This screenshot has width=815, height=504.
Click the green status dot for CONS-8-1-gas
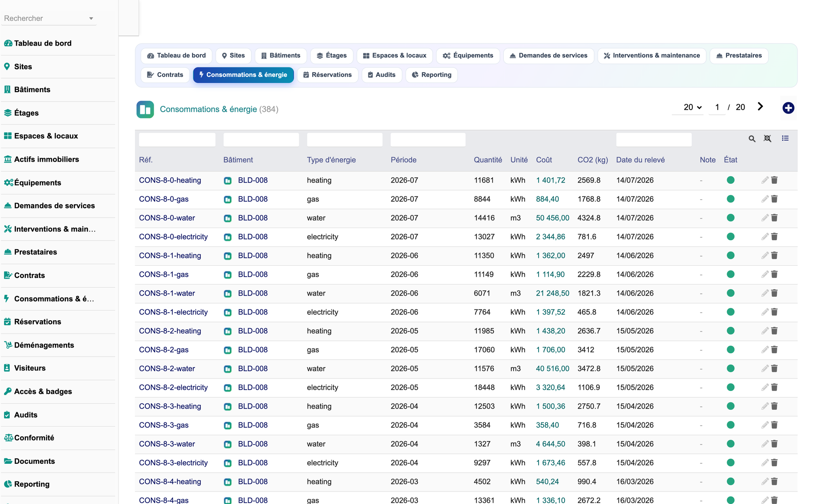pos(730,274)
